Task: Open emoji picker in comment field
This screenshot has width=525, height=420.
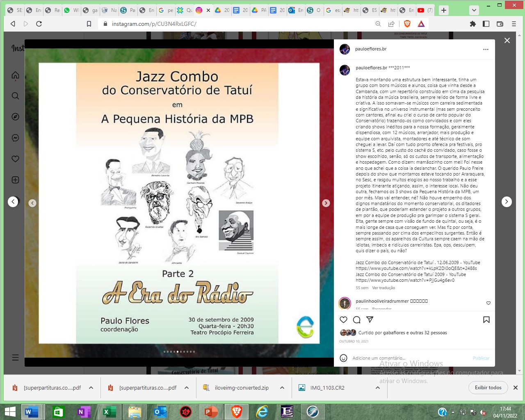Action: [344, 358]
